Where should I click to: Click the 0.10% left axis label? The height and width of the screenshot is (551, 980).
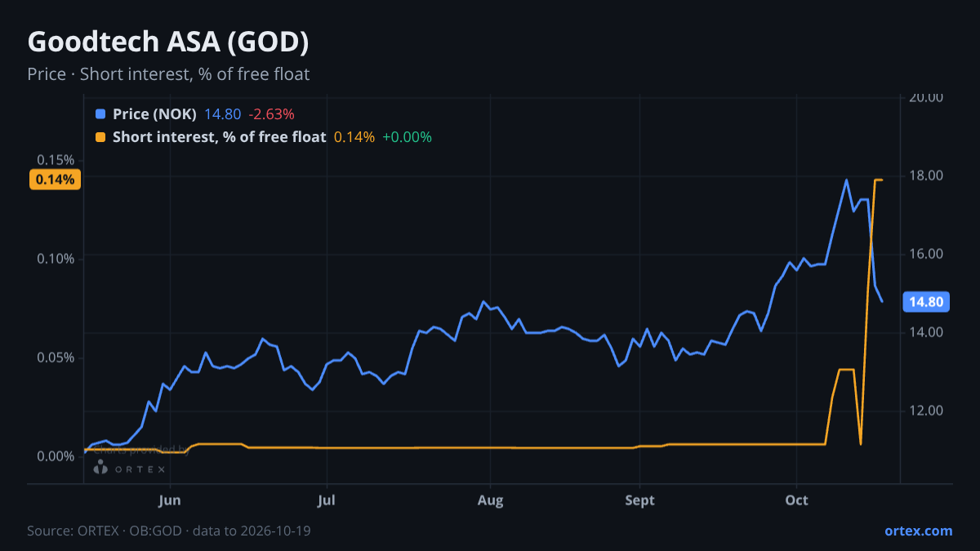pos(57,259)
